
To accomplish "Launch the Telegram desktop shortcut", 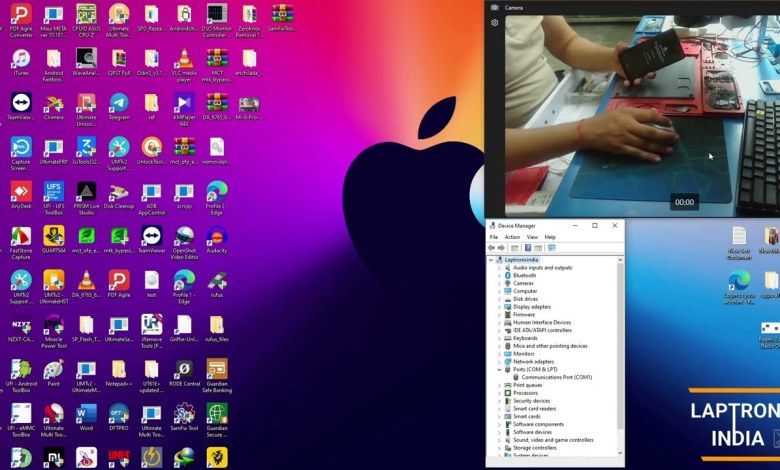I will 119,106.
